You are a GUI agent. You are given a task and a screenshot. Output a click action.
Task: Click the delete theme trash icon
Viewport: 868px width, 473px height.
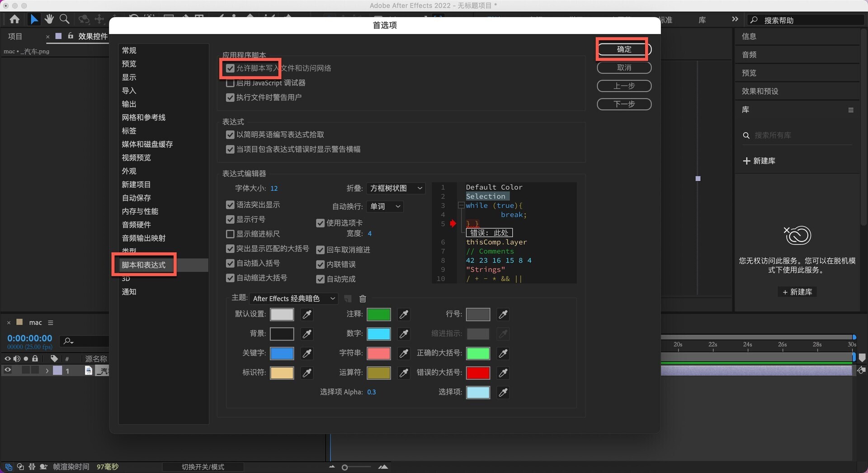[363, 298]
